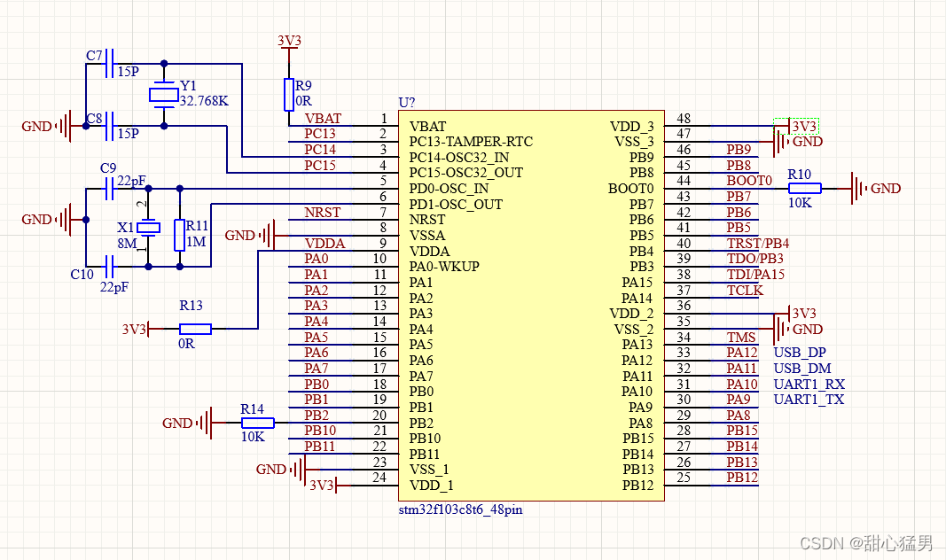Select the R14 10K resistor symbol

click(x=257, y=424)
